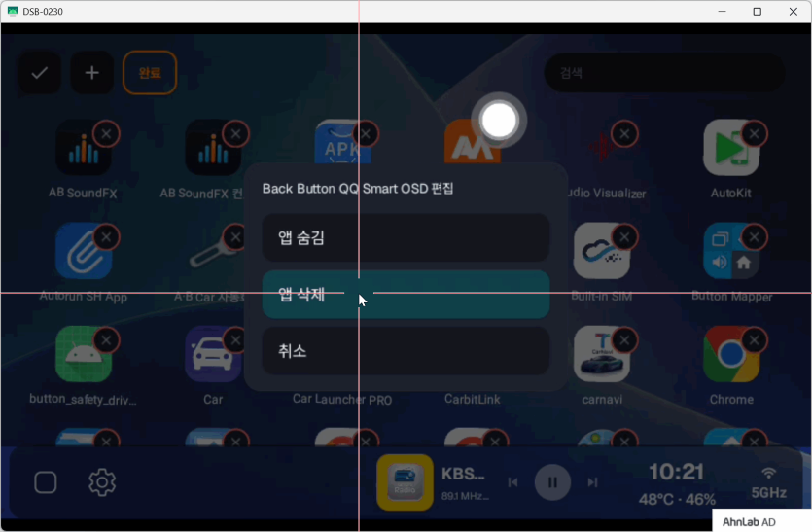Choose 앱 삭제 in the popup
Viewport: 812px width, 532px height.
[406, 295]
